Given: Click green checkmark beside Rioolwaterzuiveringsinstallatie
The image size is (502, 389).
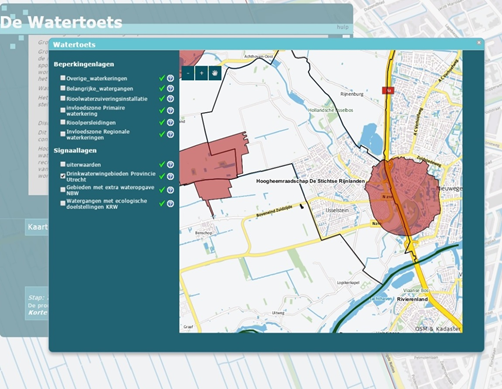Looking at the screenshot, I should 162,98.
